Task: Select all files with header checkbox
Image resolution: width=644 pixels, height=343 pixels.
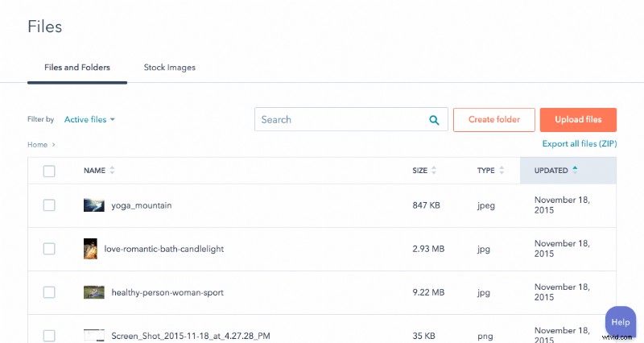Action: pyautogui.click(x=49, y=171)
